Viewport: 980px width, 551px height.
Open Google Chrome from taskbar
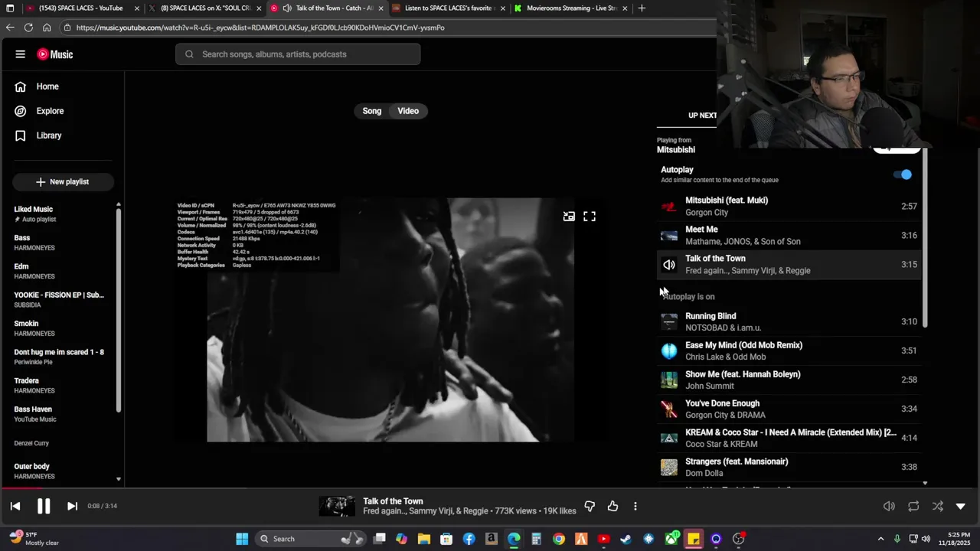(559, 539)
